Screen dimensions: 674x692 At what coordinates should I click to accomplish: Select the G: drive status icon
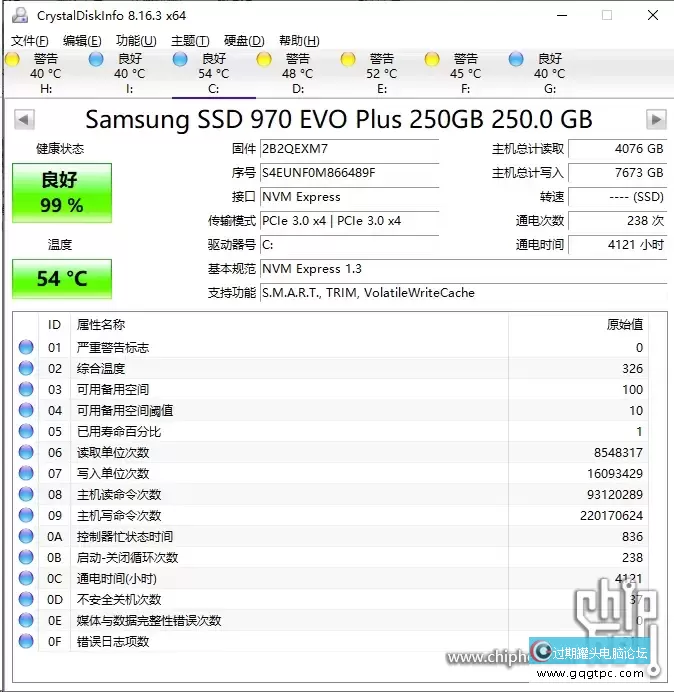(516, 60)
